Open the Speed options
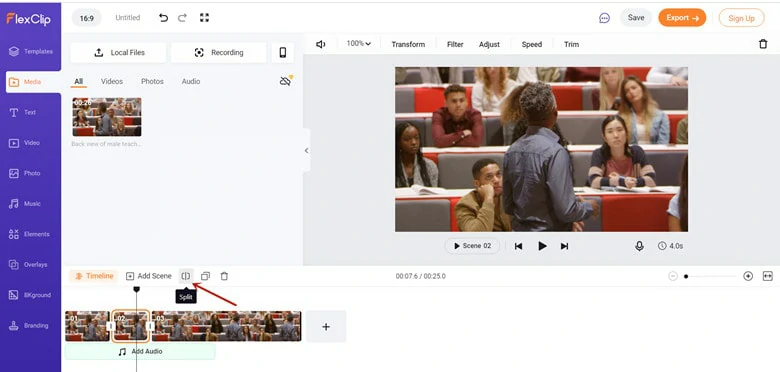The width and height of the screenshot is (780, 372). tap(532, 44)
